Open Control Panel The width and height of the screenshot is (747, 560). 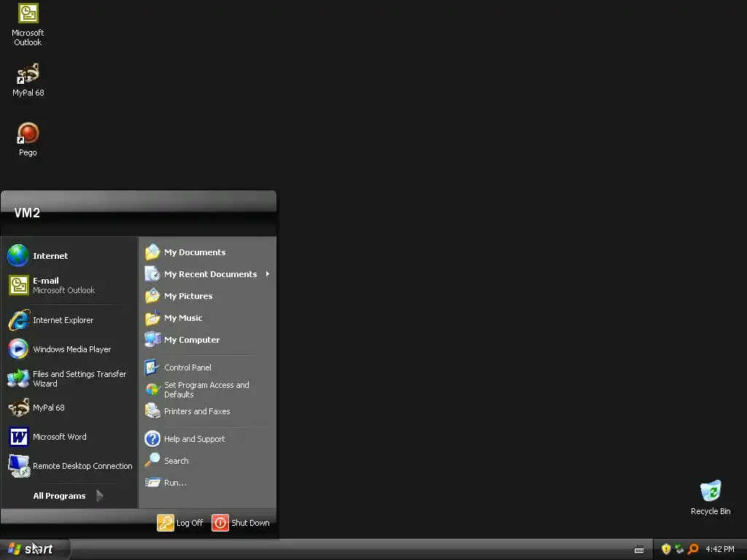tap(208, 367)
